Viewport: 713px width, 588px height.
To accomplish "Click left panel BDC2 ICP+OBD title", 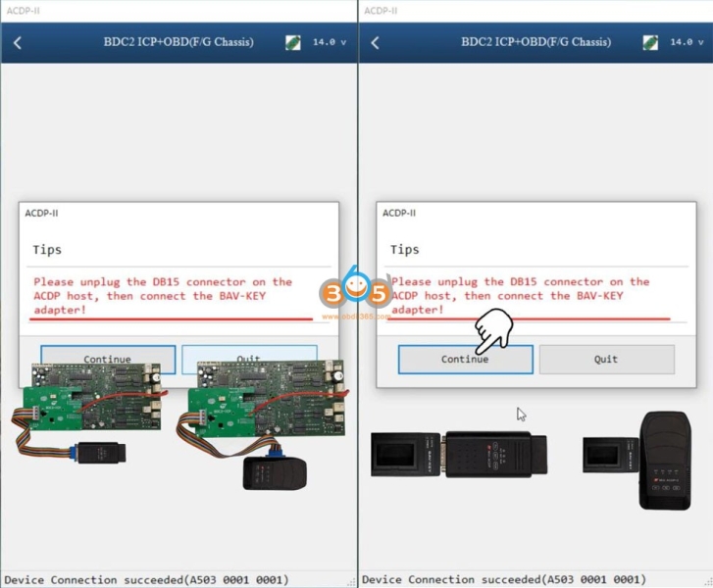I will tap(178, 42).
